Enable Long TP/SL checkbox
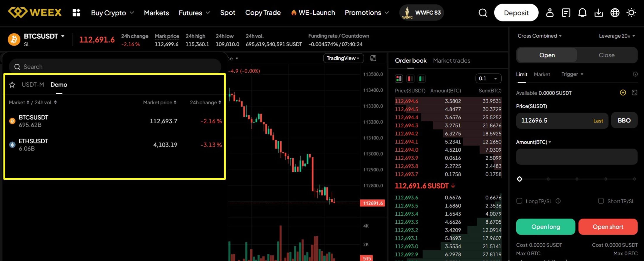Image resolution: width=644 pixels, height=261 pixels. [x=519, y=201]
